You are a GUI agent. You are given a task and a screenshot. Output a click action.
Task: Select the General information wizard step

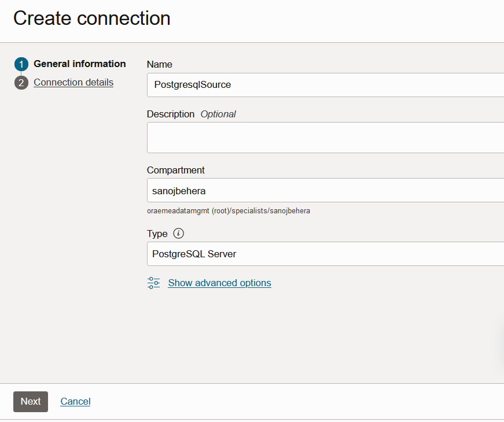click(x=79, y=64)
